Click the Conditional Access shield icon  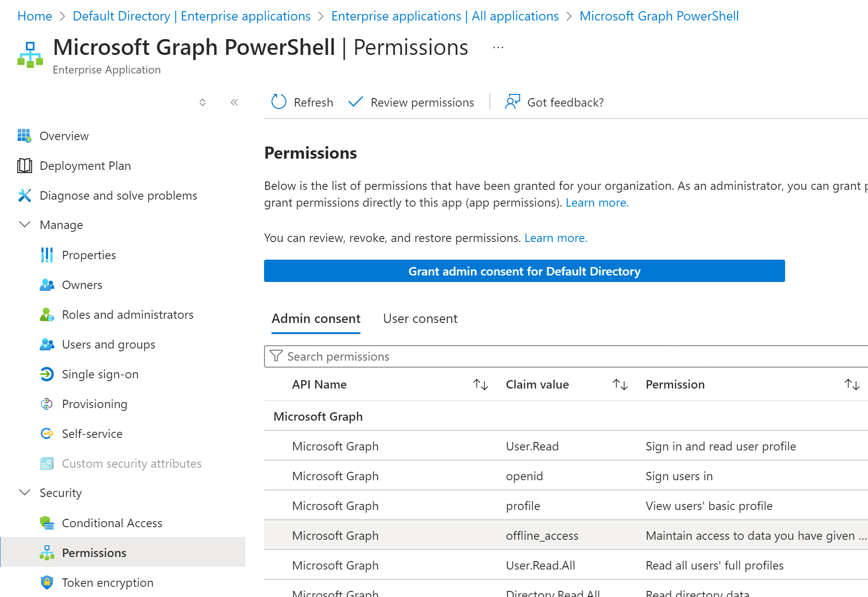point(47,523)
